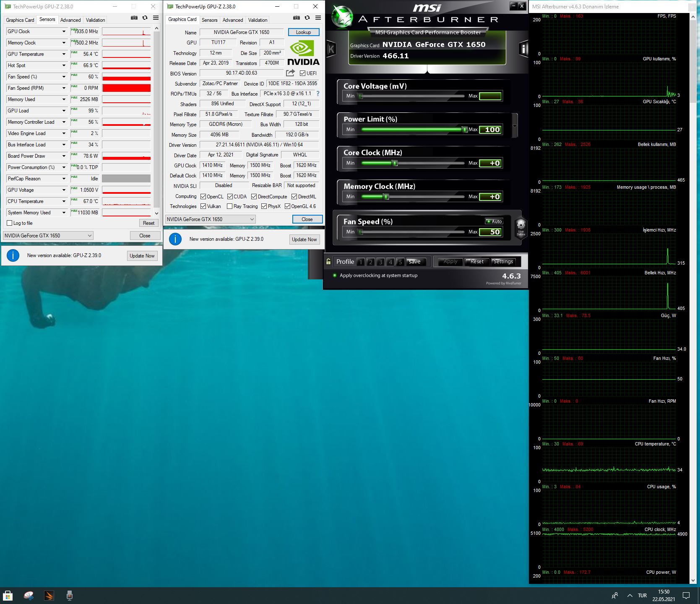Image resolution: width=700 pixels, height=604 pixels.
Task: Enable Log to file checkbox
Action: click(x=10, y=223)
